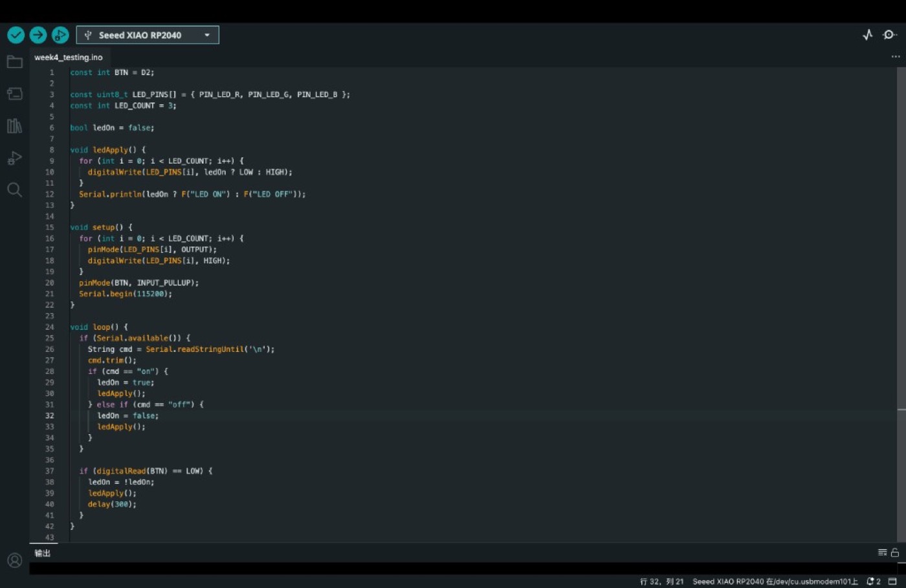Click the 'ledOn = !ledOn;' line
Viewport: 906px width, 588px height.
coord(121,482)
